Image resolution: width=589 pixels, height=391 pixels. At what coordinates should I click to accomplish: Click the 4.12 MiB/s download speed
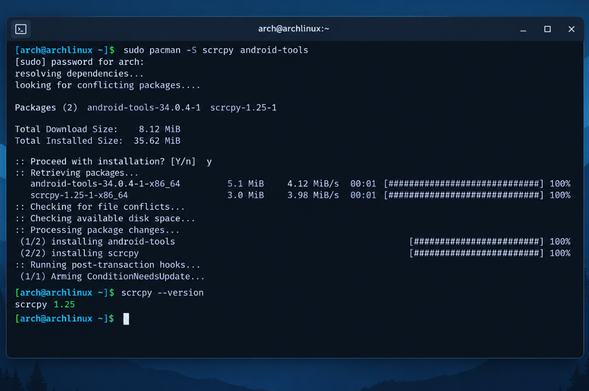pyautogui.click(x=313, y=184)
